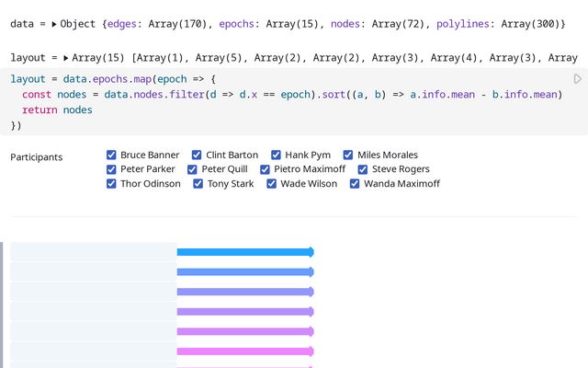Toggle the Tony Stark checkbox
The height and width of the screenshot is (368, 588).
click(x=198, y=184)
